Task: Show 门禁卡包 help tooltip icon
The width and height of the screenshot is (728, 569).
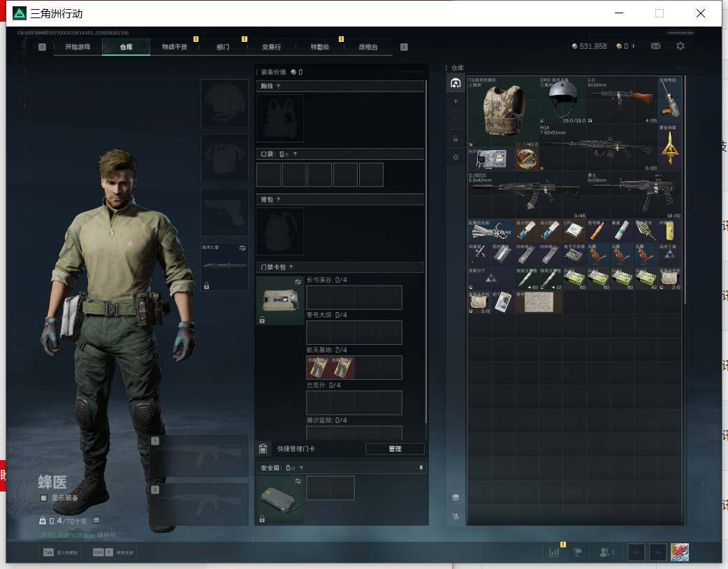Action: point(291,267)
